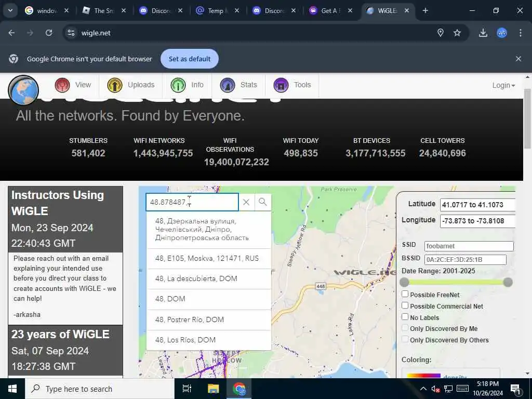Click the green date range track

click(x=456, y=282)
